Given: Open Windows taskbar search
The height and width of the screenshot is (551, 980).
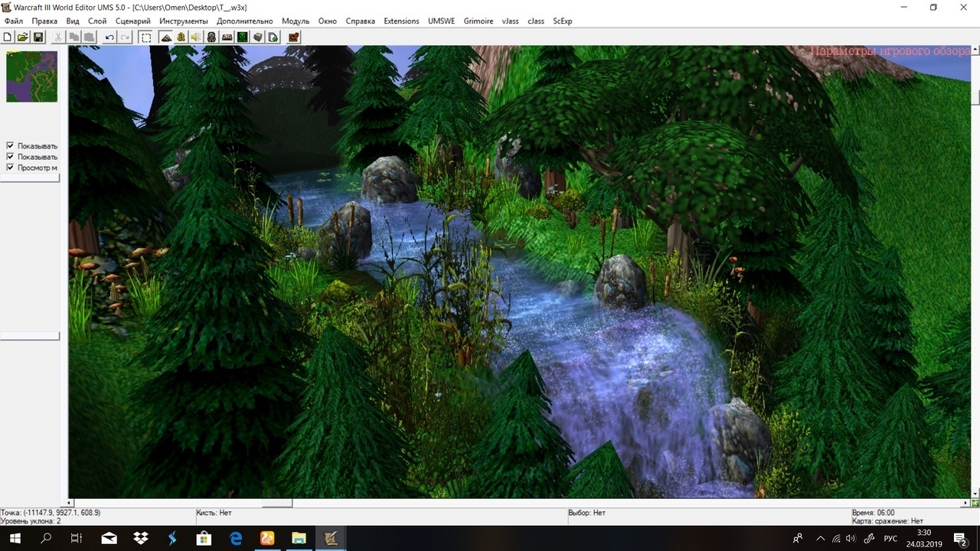Looking at the screenshot, I should click(46, 539).
